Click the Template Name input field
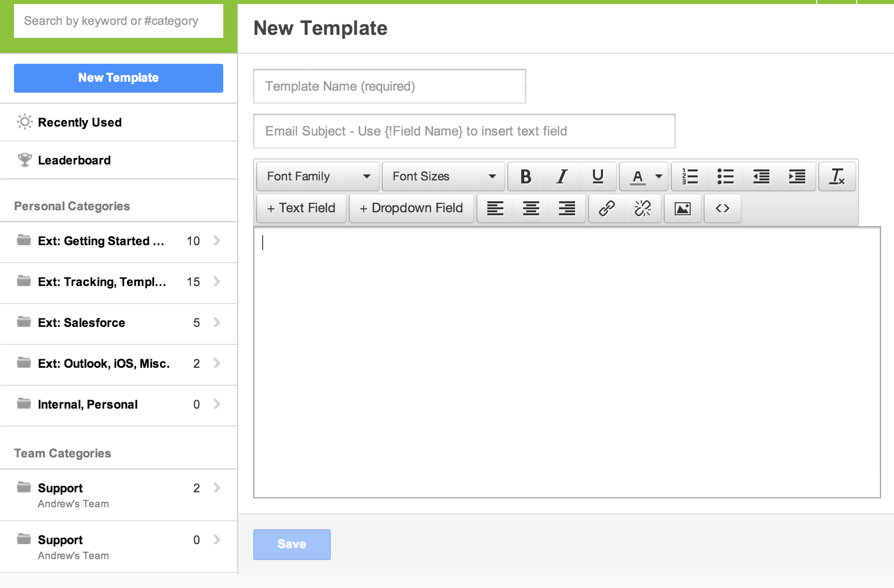 (390, 86)
